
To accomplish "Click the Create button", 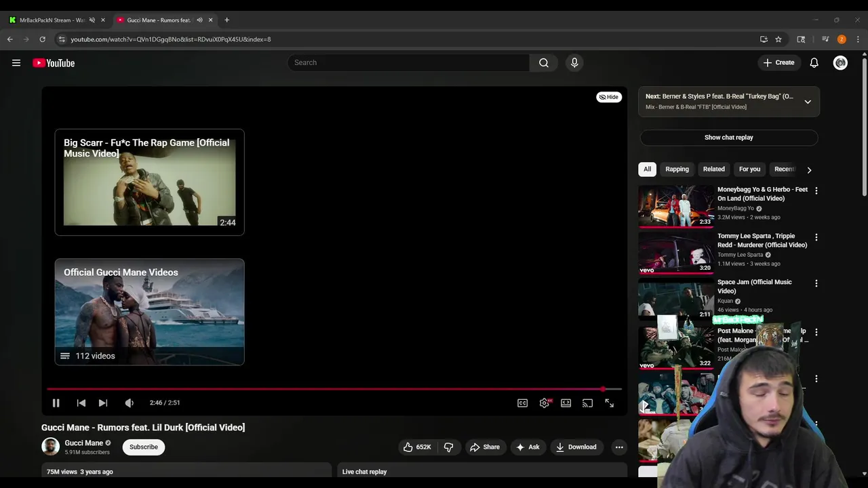I will (778, 62).
